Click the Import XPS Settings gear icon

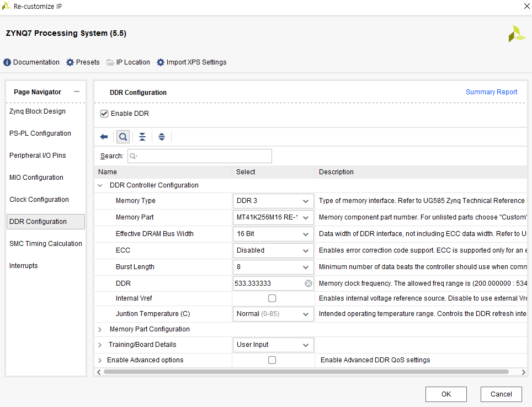pos(161,62)
